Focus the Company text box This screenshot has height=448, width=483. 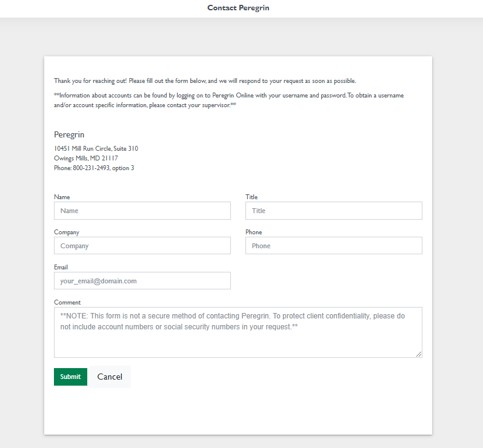click(142, 246)
